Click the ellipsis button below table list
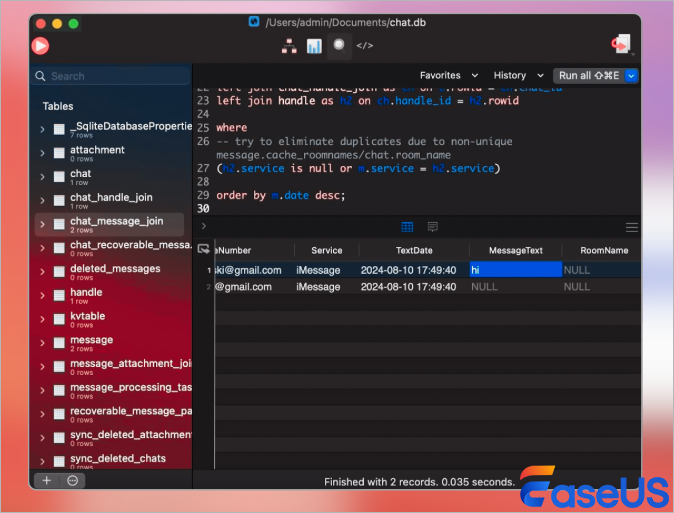 point(72,480)
